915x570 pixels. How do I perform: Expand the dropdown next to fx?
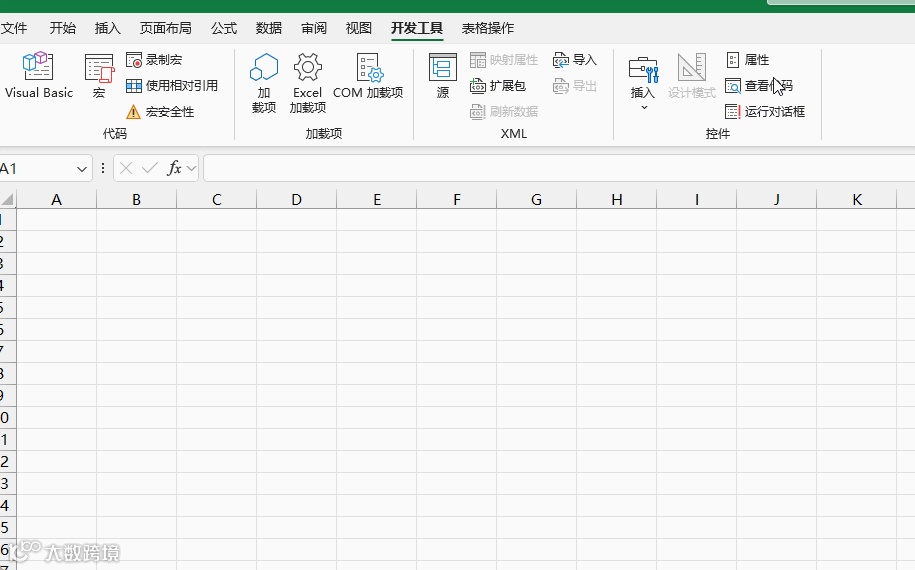tap(191, 169)
